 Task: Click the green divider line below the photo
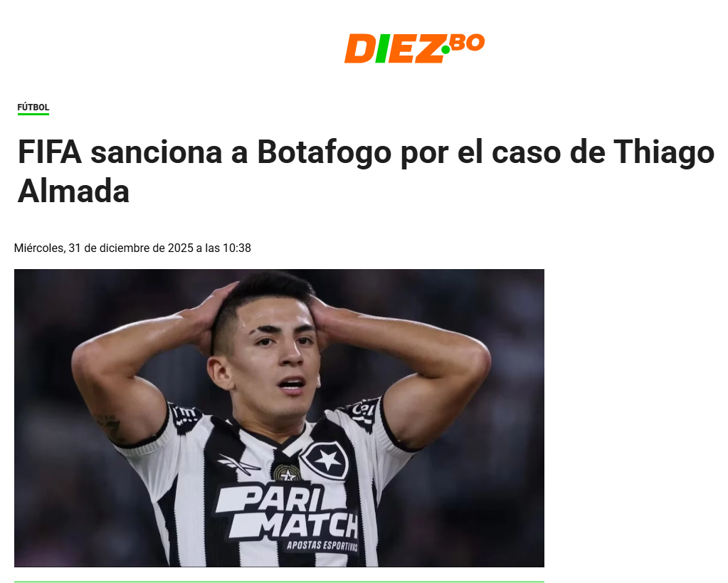click(x=279, y=582)
